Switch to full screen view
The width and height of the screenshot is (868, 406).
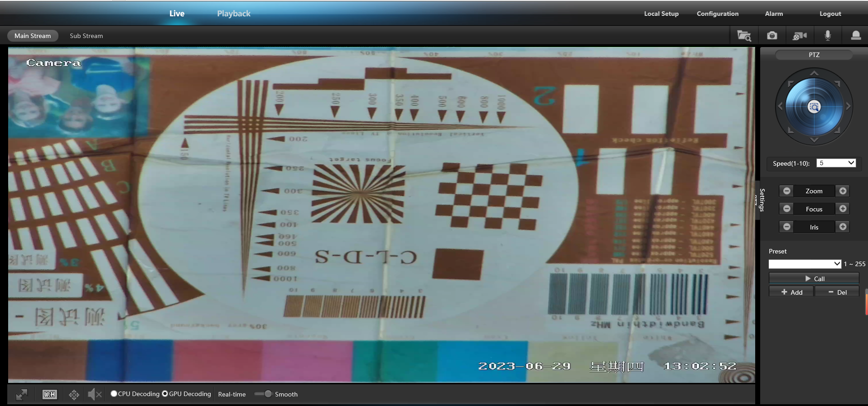(21, 394)
